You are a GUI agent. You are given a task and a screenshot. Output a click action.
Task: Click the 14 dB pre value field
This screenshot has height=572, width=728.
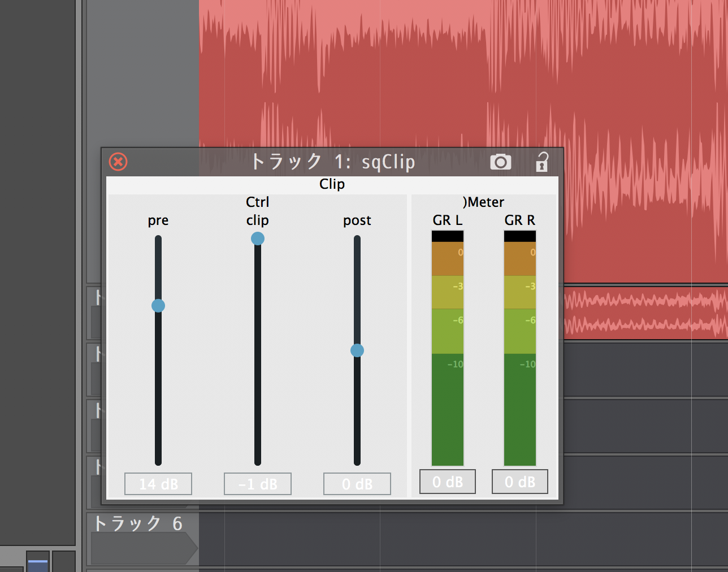(158, 484)
